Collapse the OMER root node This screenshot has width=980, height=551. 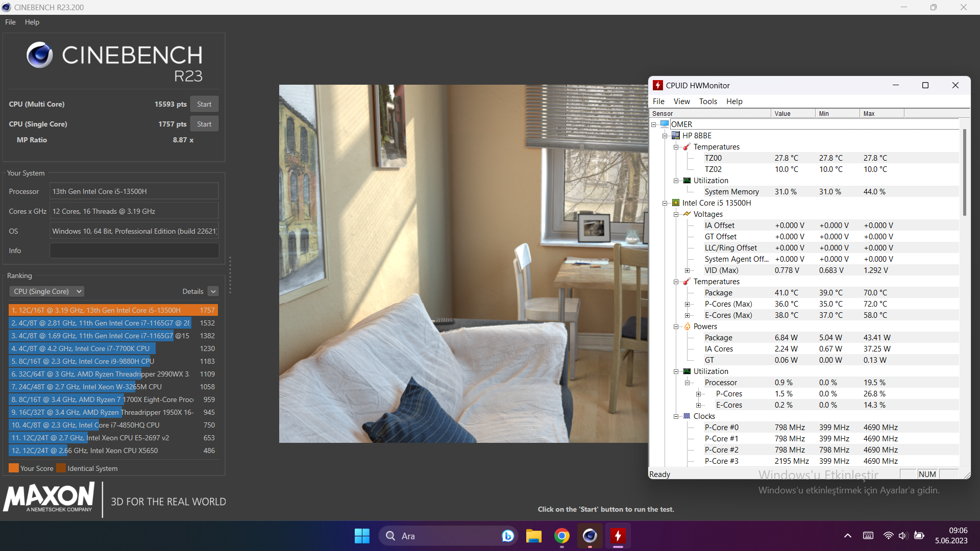coord(653,124)
